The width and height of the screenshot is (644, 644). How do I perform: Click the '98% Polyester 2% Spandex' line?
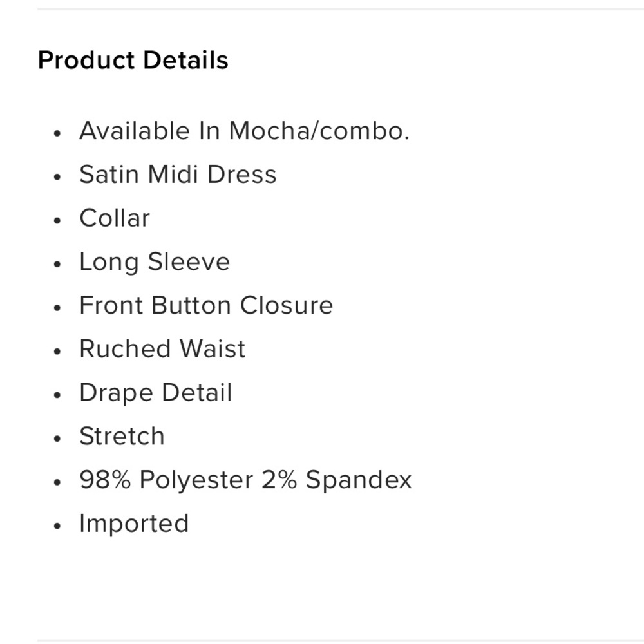245,480
